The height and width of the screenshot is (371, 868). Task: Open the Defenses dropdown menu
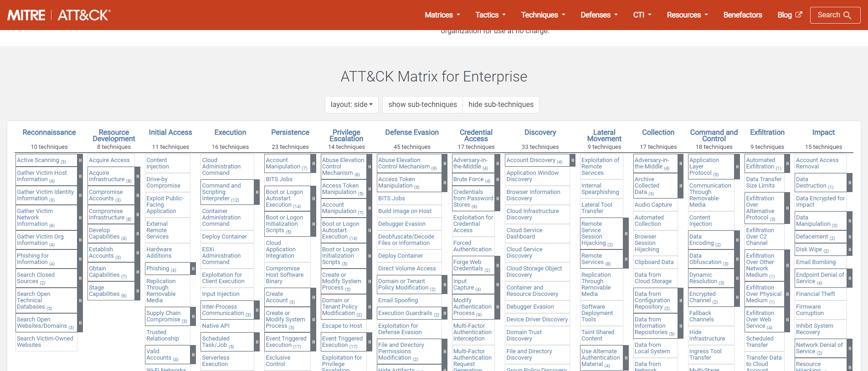[x=599, y=15]
